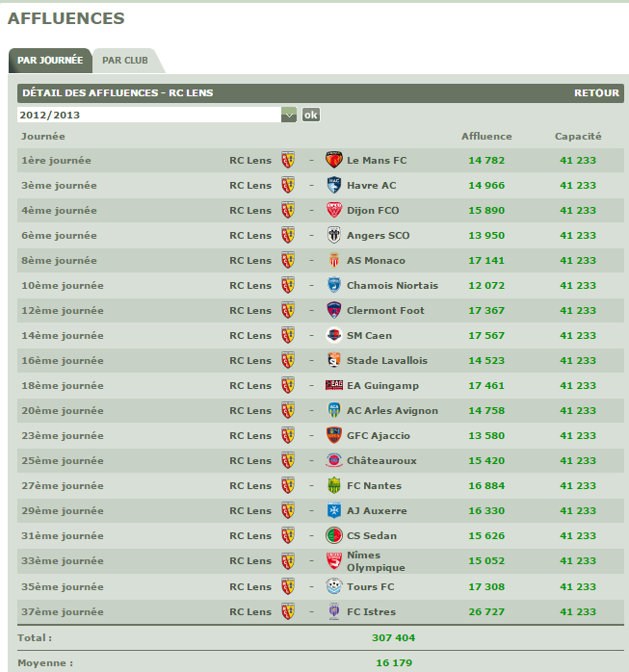
Task: Open the Clermont Foot team link
Action: click(385, 310)
